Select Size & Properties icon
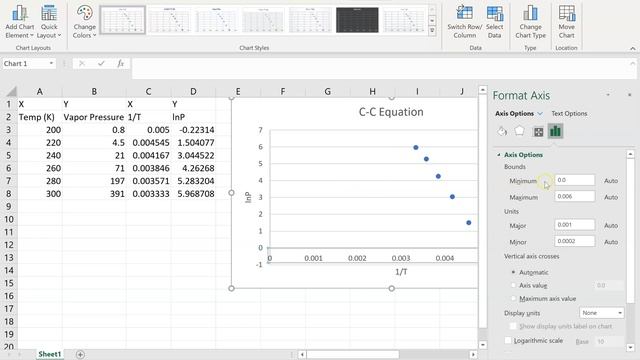The image size is (640, 360). click(538, 131)
